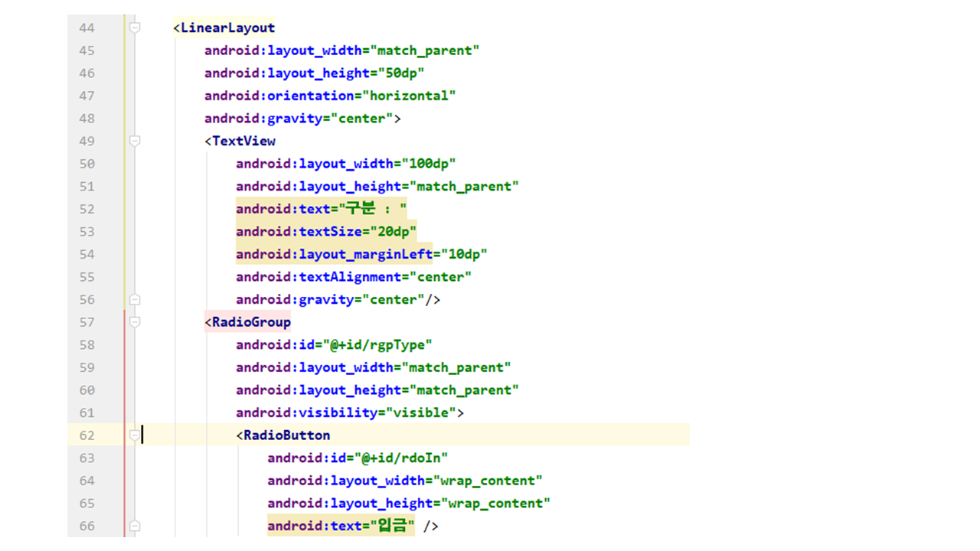This screenshot has height=551, width=980.
Task: Click the "20dp" textSize value
Action: (x=392, y=232)
